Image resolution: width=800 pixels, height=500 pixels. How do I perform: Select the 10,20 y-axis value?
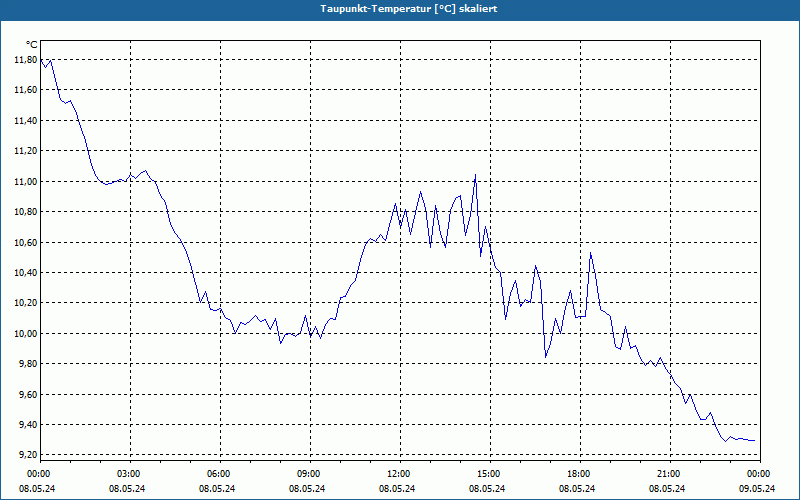pyautogui.click(x=26, y=303)
